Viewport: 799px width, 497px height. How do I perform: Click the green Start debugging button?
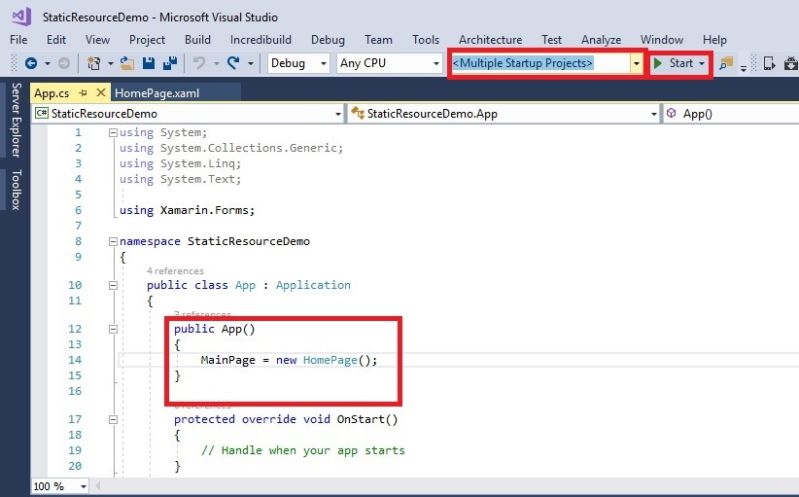pyautogui.click(x=674, y=63)
